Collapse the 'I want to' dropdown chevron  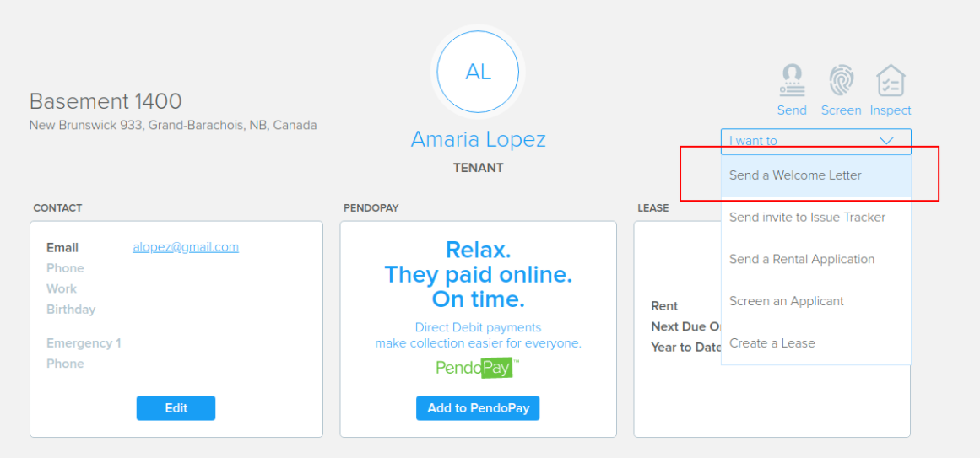tap(886, 141)
